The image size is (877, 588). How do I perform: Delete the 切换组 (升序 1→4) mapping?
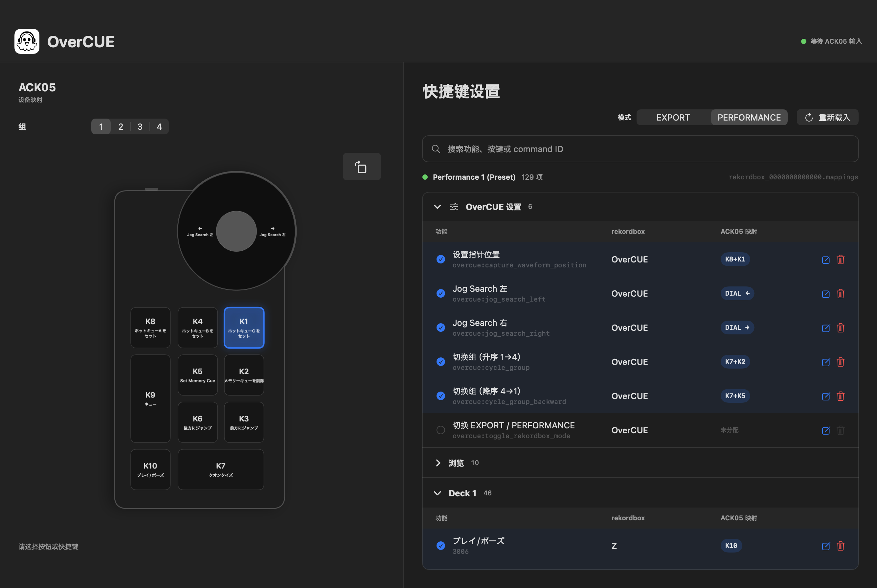(841, 362)
